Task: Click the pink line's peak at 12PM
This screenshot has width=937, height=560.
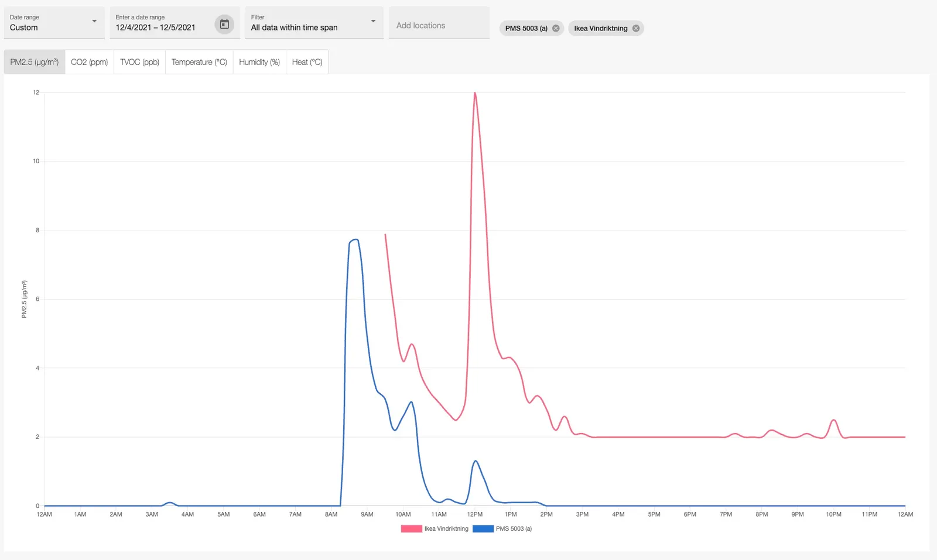Action: [x=475, y=93]
